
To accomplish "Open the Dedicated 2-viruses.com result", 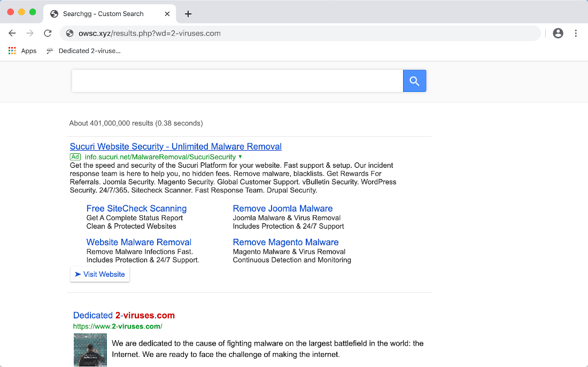I will tap(124, 315).
